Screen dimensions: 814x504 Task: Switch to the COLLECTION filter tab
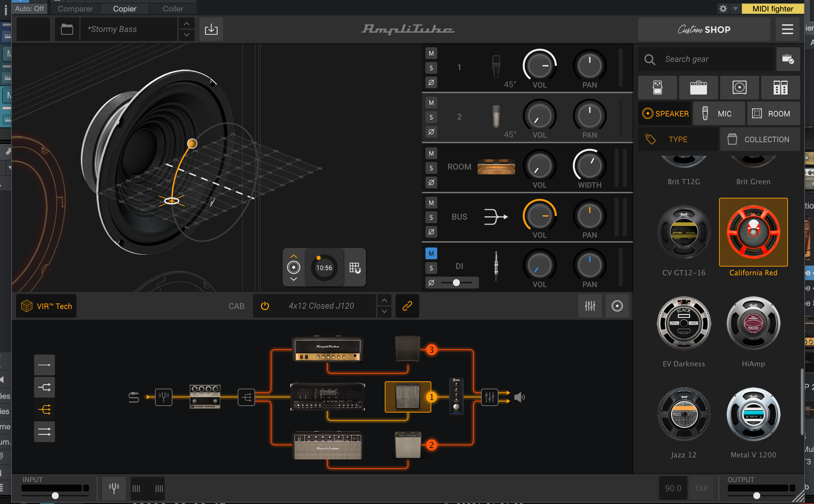759,139
